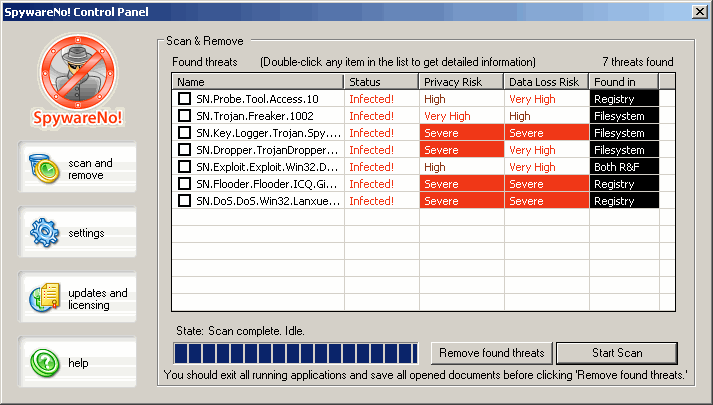Click the Start Scan button
The image size is (713, 405).
point(617,353)
